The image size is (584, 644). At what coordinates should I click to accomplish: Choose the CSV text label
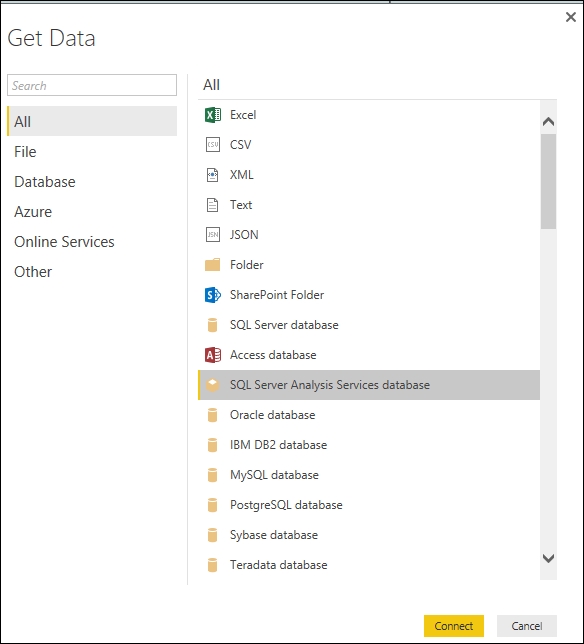(241, 145)
